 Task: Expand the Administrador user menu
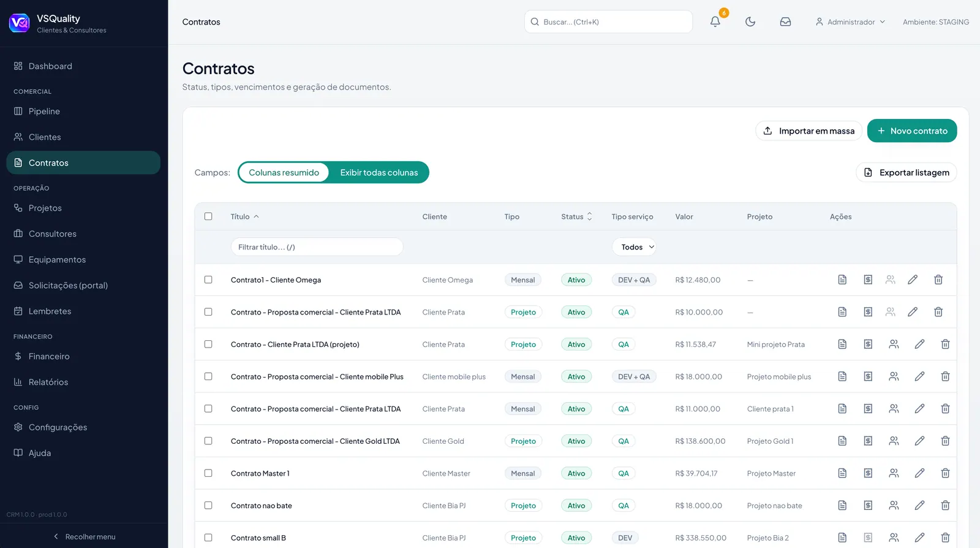click(x=850, y=22)
